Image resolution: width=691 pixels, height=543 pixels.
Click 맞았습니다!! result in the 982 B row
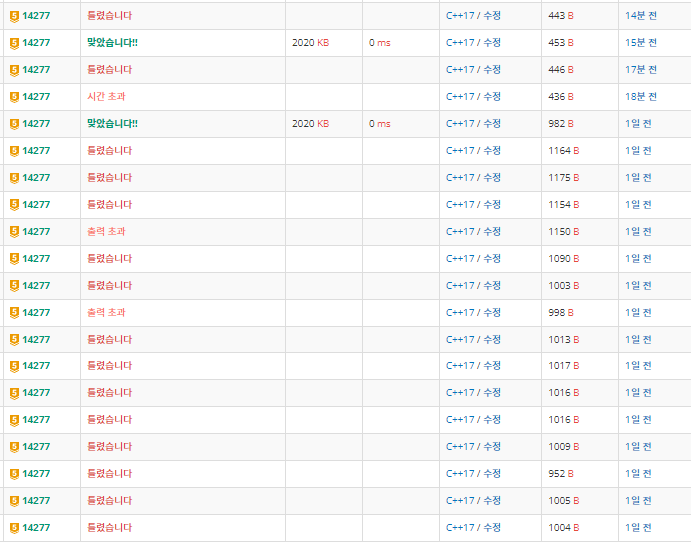pyautogui.click(x=112, y=124)
